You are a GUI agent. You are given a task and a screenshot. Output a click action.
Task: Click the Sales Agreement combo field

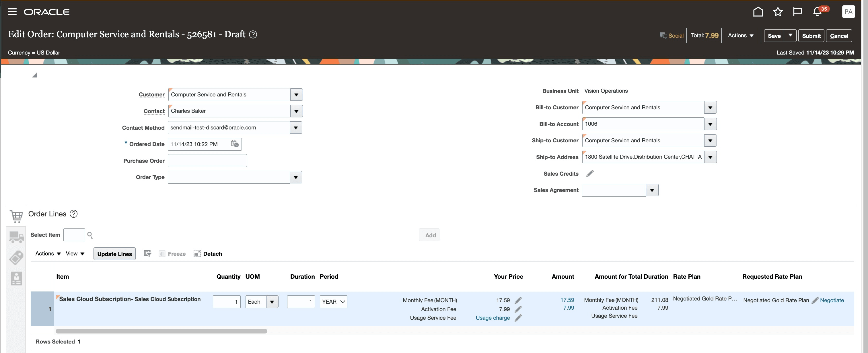(614, 190)
